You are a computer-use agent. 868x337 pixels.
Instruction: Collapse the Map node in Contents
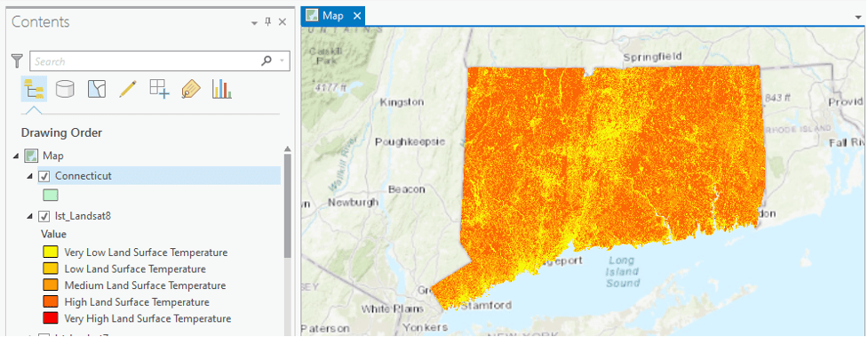point(15,156)
